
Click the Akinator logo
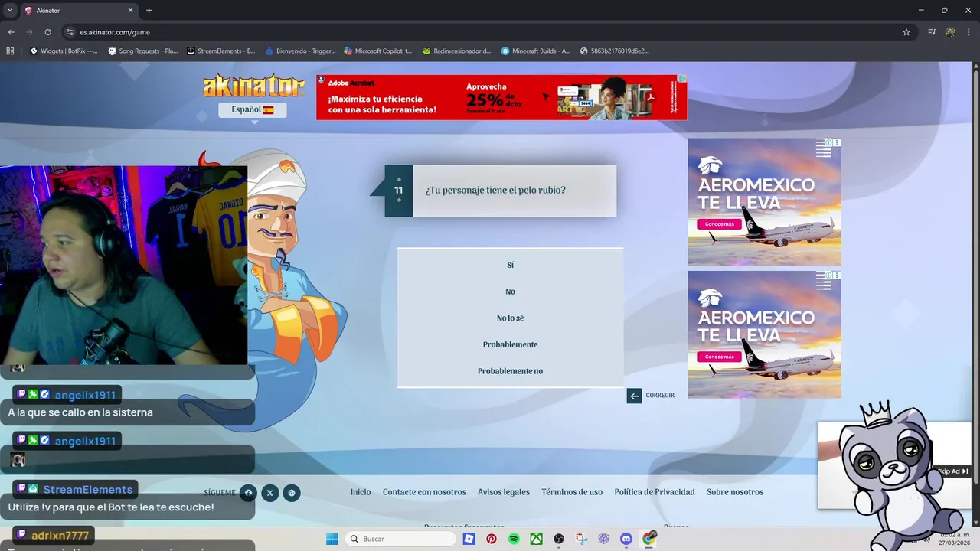[253, 86]
